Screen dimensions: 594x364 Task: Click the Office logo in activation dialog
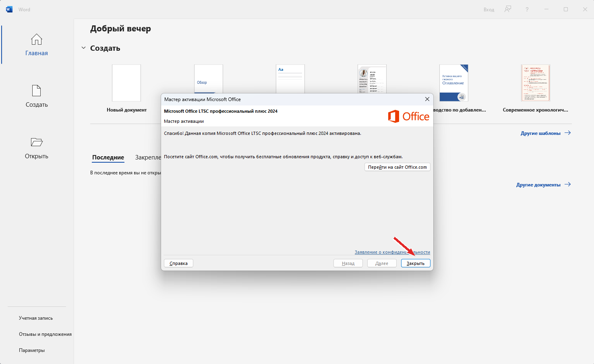click(408, 116)
